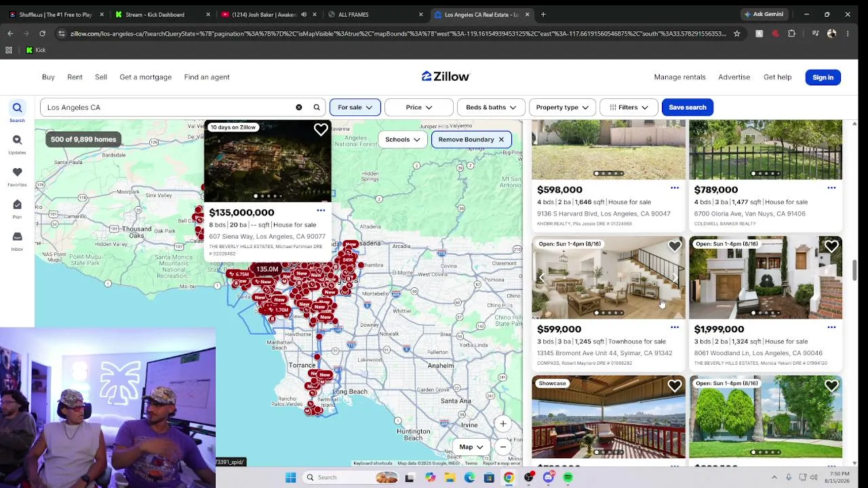Open the Zillow sidebar Search icon

tap(17, 108)
